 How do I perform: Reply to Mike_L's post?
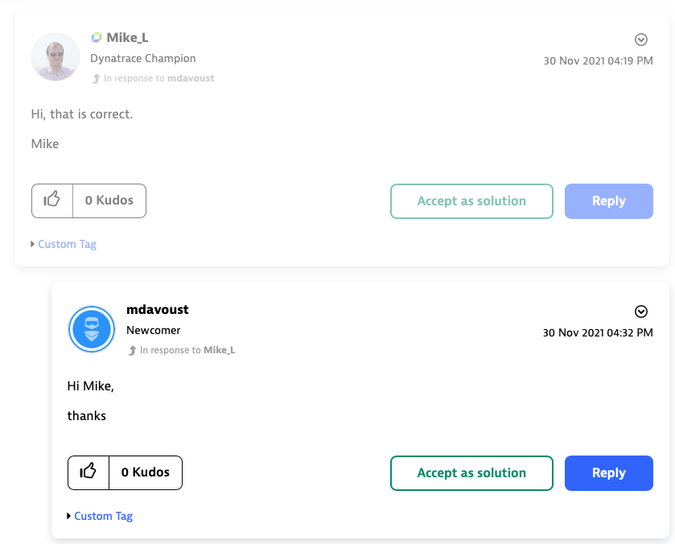[608, 201]
